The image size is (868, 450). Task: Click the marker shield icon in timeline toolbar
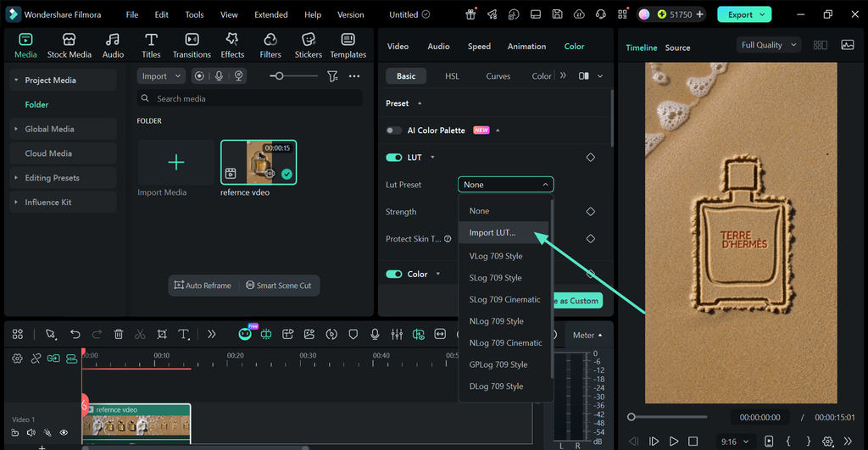[353, 334]
